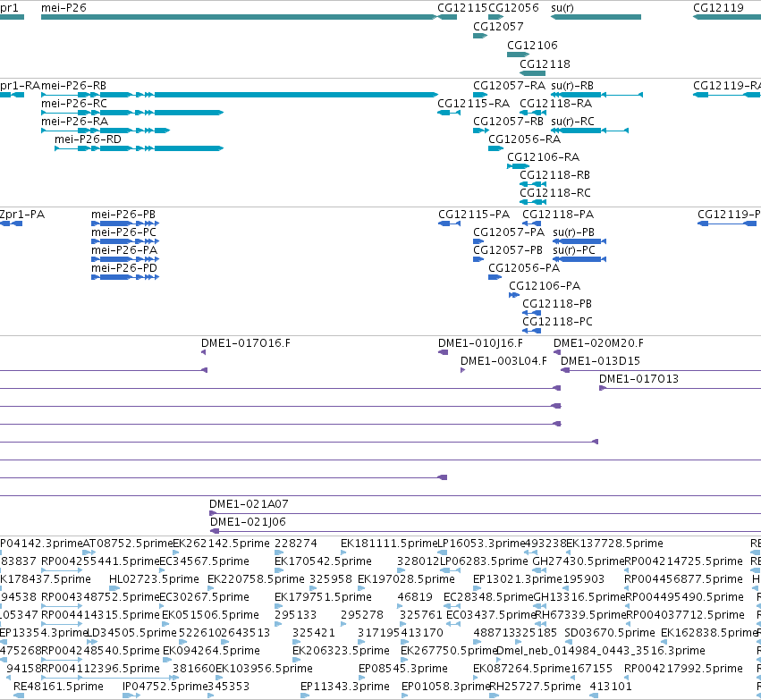Viewport: 761px width, 700px height.
Task: Select transcript CG12118-RA
Action: [x=533, y=113]
